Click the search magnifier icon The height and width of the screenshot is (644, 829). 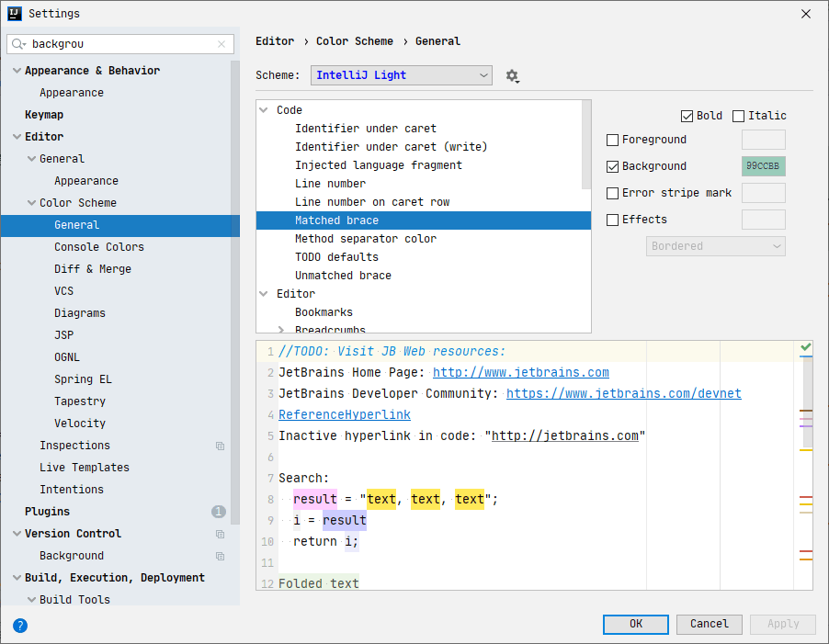point(19,43)
